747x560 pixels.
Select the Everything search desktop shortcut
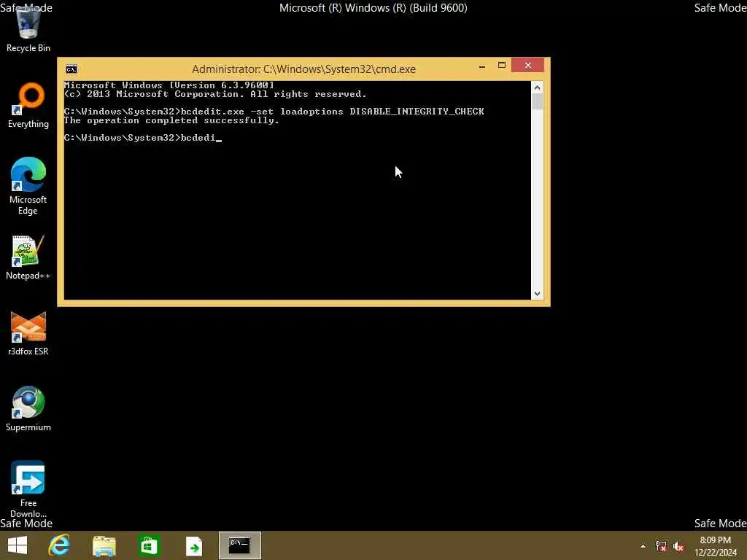coord(28,106)
